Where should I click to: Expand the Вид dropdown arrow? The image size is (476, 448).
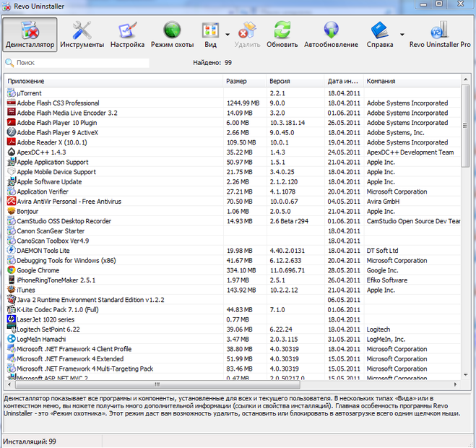tap(228, 34)
